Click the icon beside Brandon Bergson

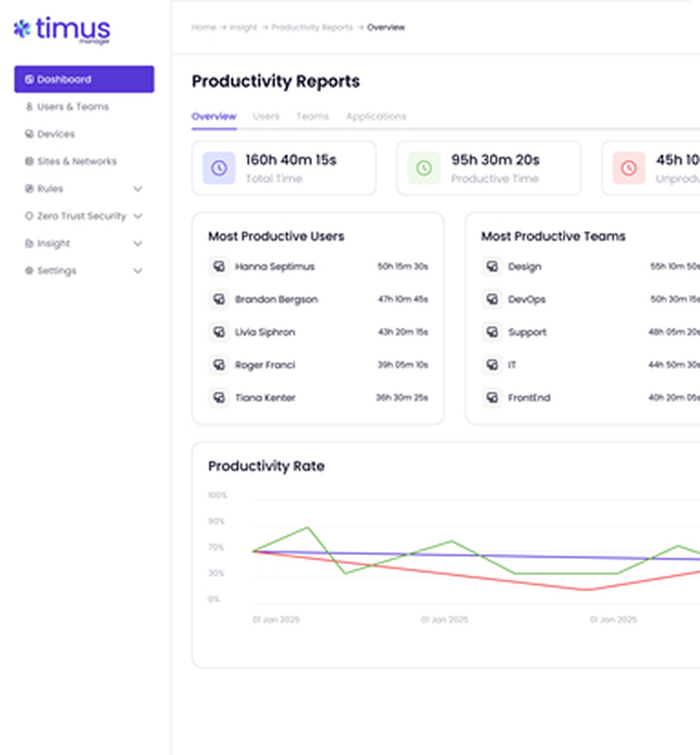[x=219, y=299]
